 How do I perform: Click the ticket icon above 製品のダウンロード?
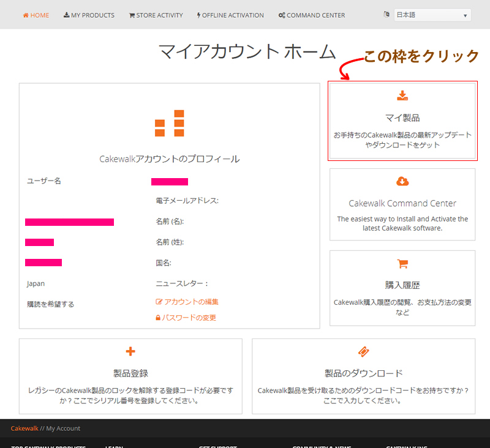click(x=363, y=351)
